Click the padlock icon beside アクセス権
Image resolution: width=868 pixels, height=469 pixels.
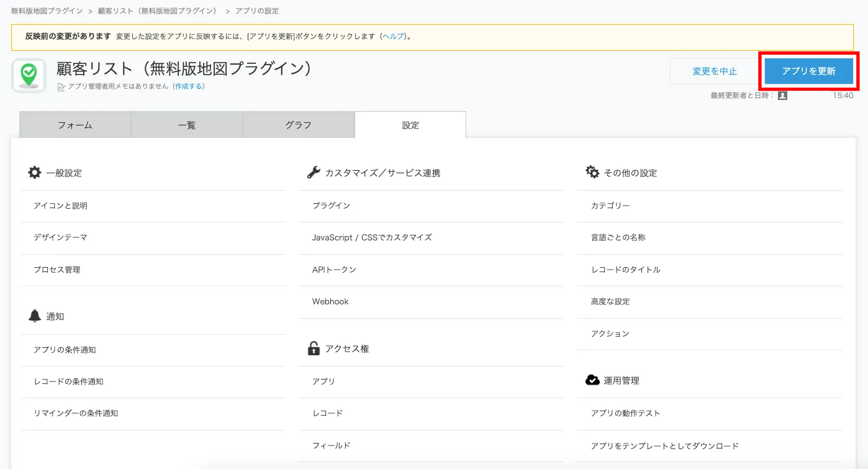[314, 348]
